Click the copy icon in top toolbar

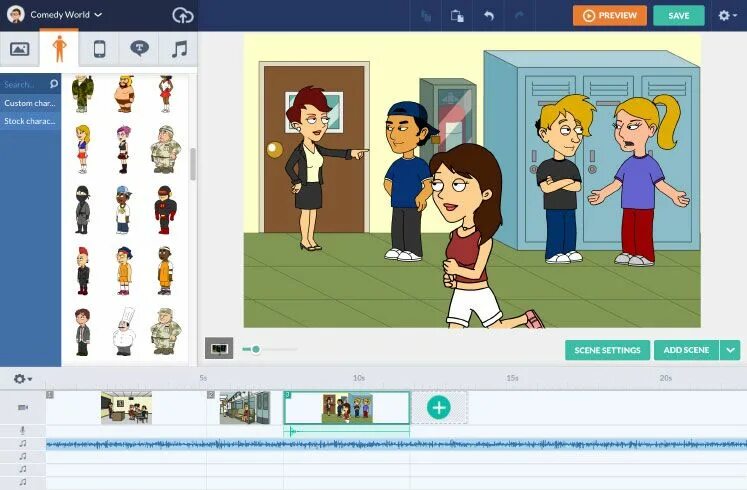(x=426, y=16)
